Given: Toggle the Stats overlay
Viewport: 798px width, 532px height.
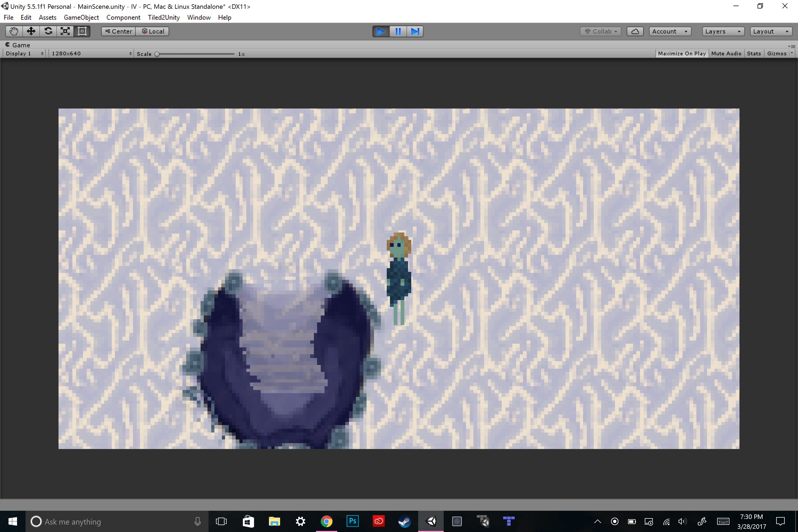Looking at the screenshot, I should 754,54.
